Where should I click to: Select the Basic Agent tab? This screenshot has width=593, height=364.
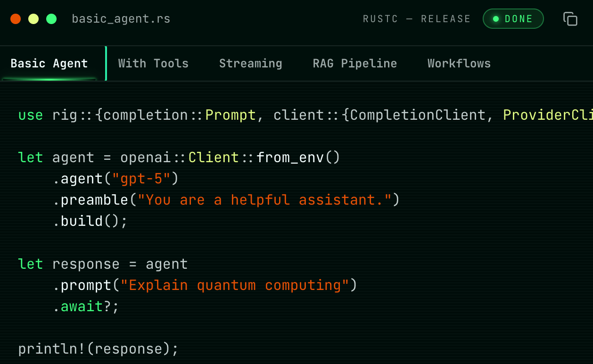49,64
